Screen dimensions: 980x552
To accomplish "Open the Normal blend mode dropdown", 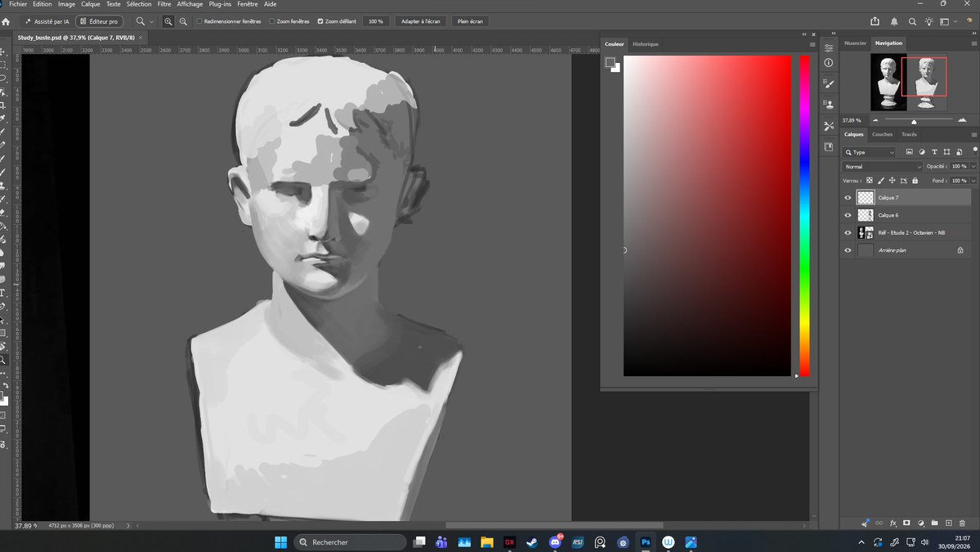I will click(883, 166).
